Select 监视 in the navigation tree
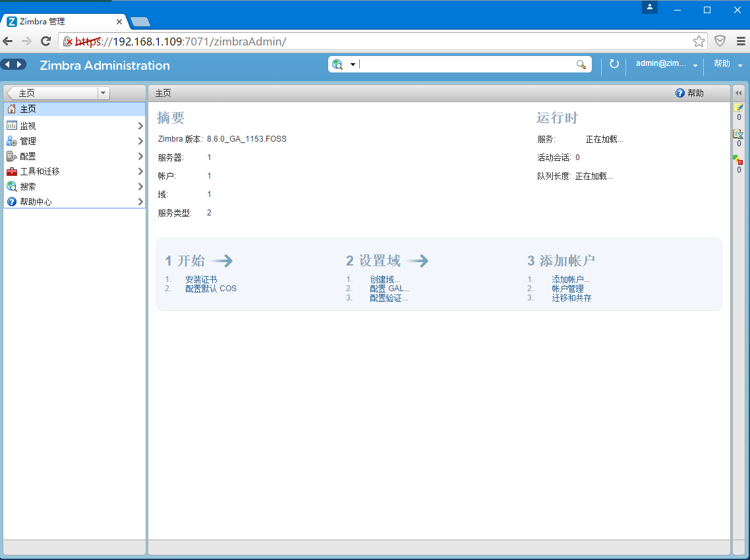 [74, 126]
